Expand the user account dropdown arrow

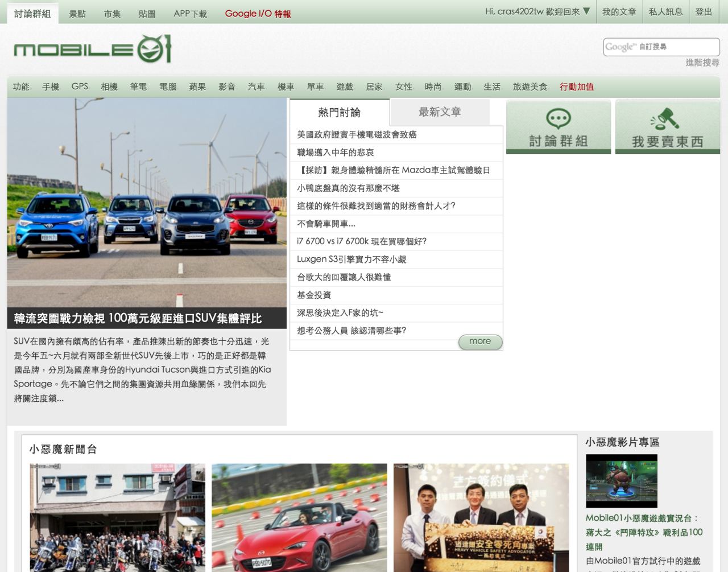click(x=586, y=11)
